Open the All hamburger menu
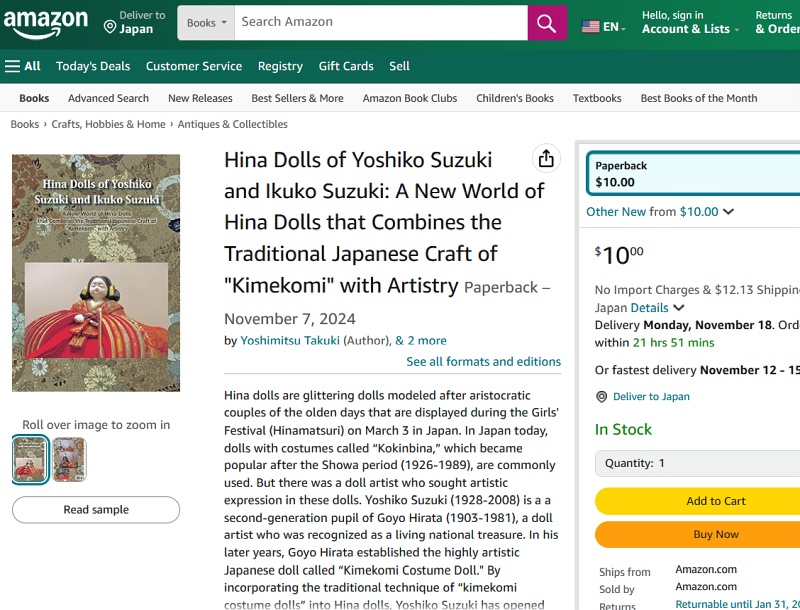The height and width of the screenshot is (610, 800). [23, 66]
